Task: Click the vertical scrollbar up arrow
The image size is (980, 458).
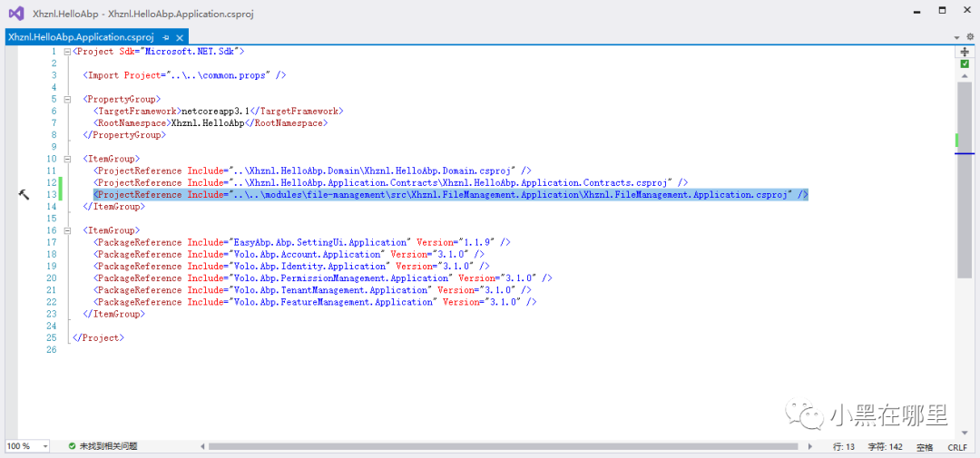Action: pos(965,75)
